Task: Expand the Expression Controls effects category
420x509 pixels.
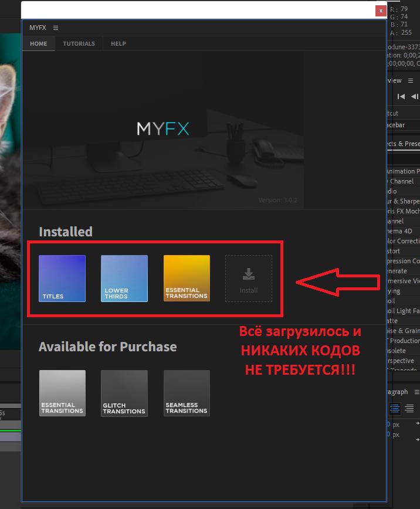Action: [404, 261]
